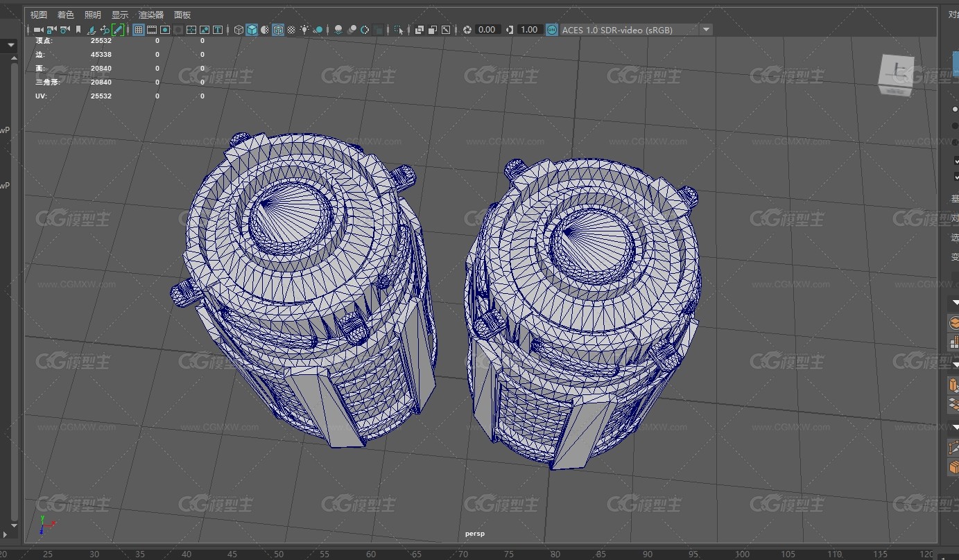Toggle the film gate icon
959x560 pixels.
(151, 30)
